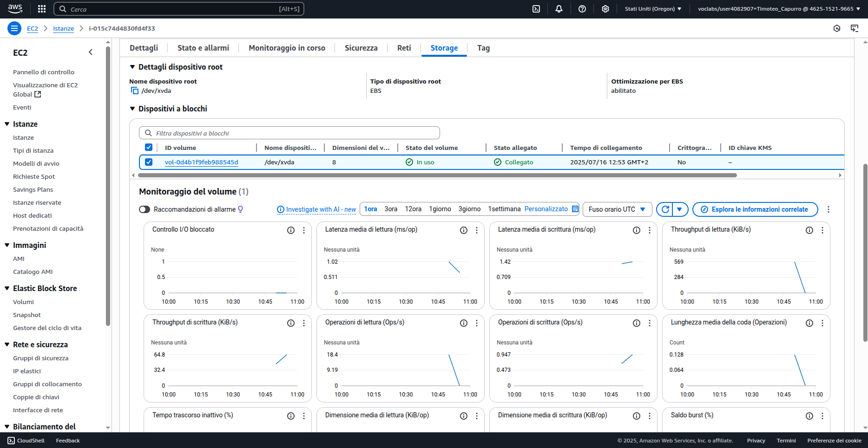Open monitoring section more options menu

pos(829,209)
